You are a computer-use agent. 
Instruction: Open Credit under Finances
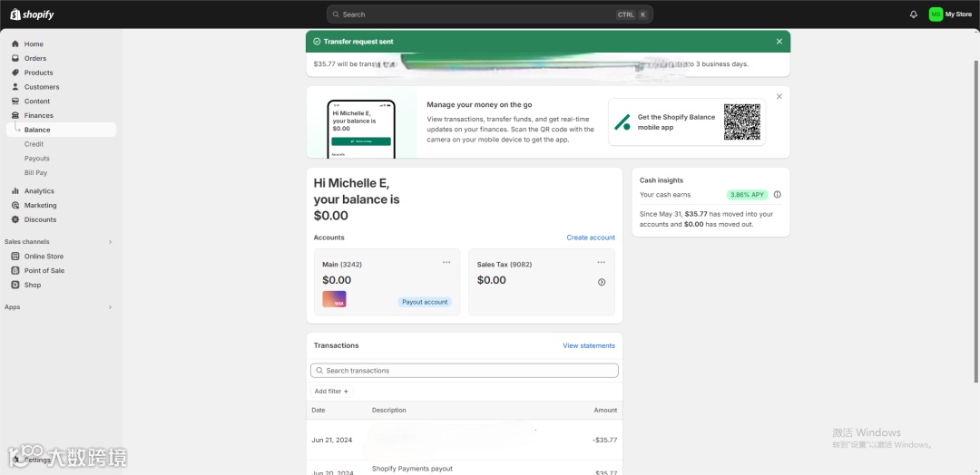[x=34, y=144]
